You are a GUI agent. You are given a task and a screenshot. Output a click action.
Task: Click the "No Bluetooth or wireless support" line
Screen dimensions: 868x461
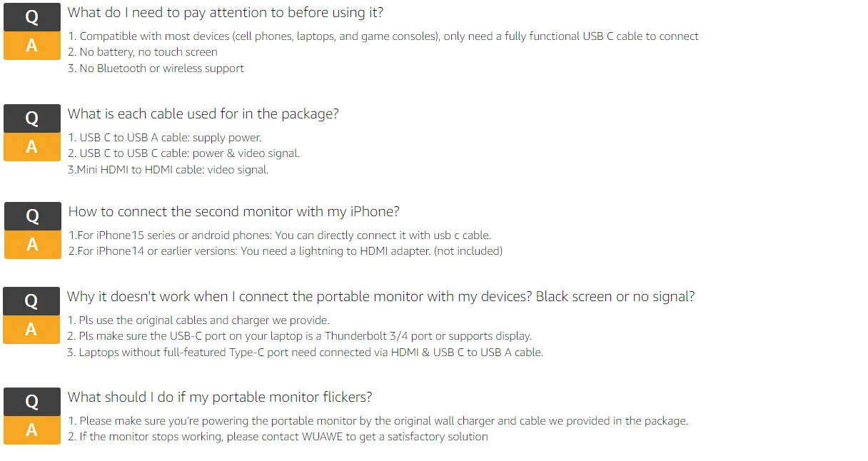click(x=156, y=69)
